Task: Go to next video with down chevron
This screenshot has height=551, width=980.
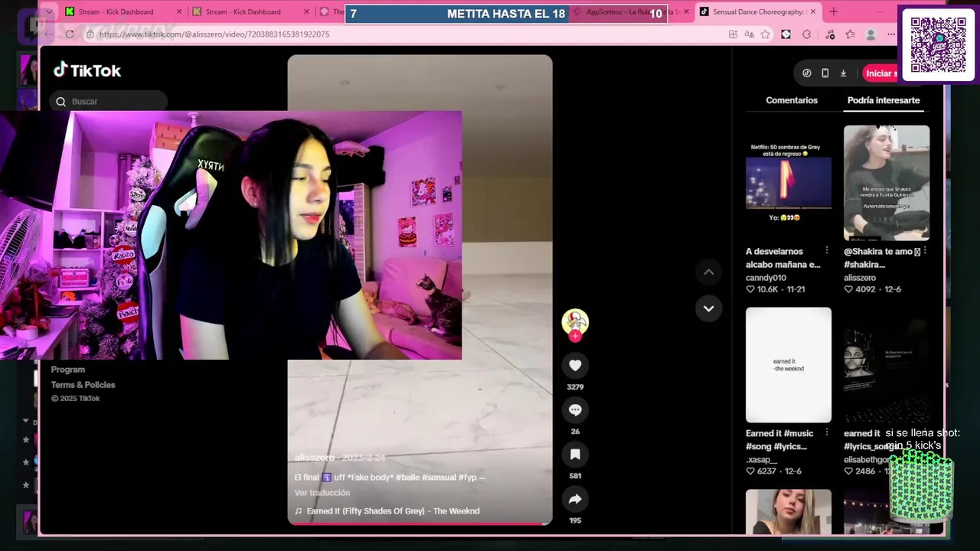Action: click(x=708, y=308)
